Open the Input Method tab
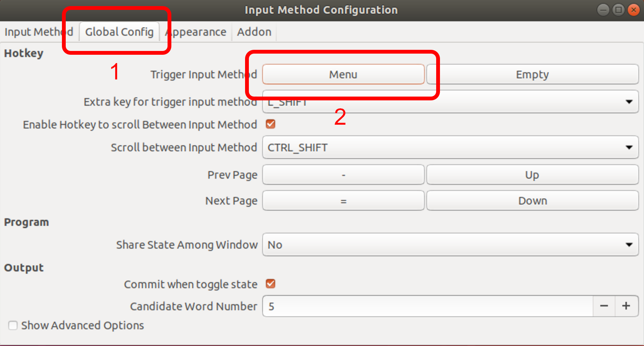The height and width of the screenshot is (346, 644). (39, 32)
